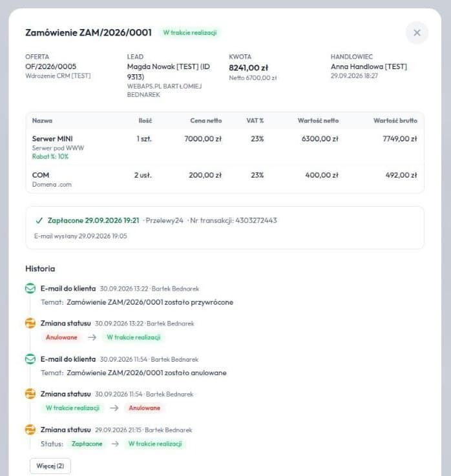451x476 pixels.
Task: Click status change icon at 29.09.2026 21:15
Action: (30, 429)
